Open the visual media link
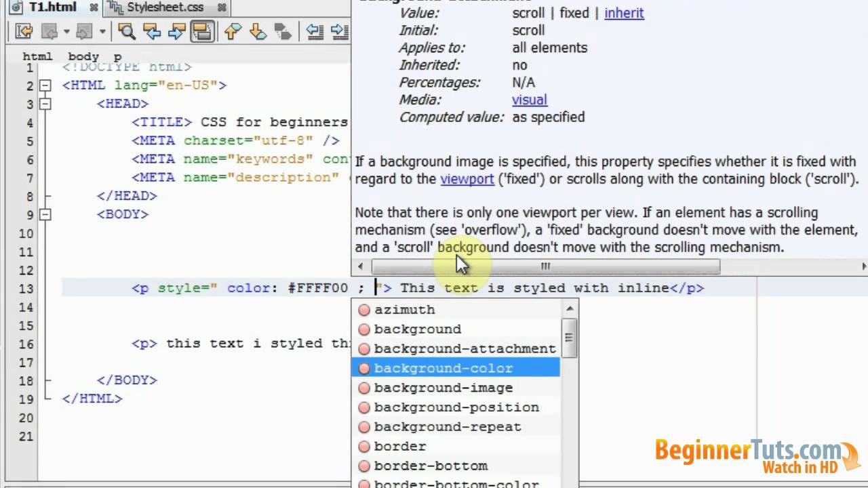The image size is (868, 488). coord(530,100)
